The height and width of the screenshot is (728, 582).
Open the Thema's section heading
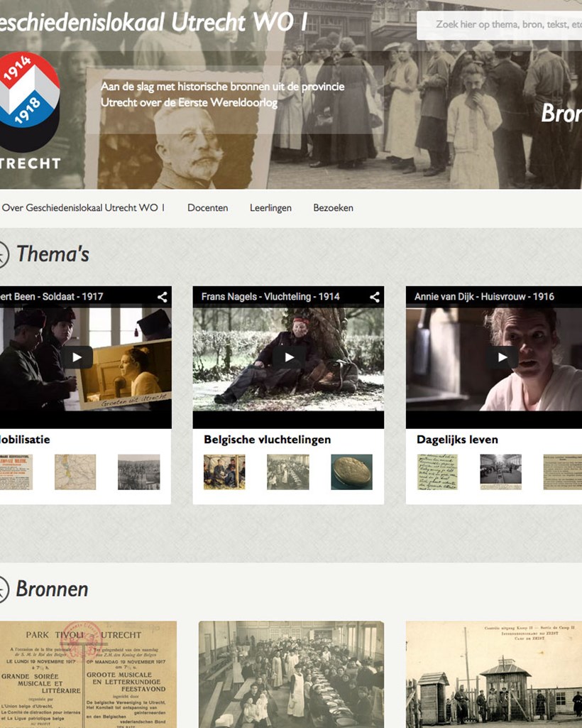point(53,254)
